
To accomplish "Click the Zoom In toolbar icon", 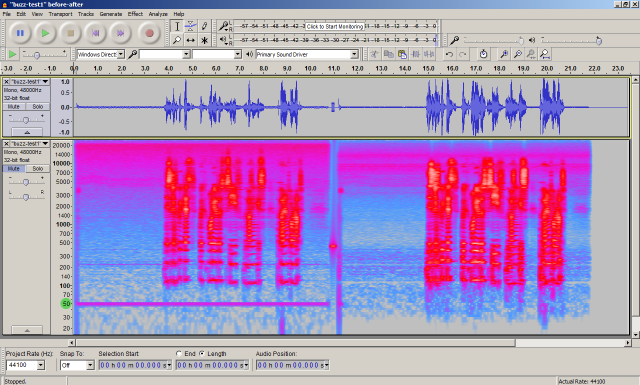I will click(x=504, y=54).
